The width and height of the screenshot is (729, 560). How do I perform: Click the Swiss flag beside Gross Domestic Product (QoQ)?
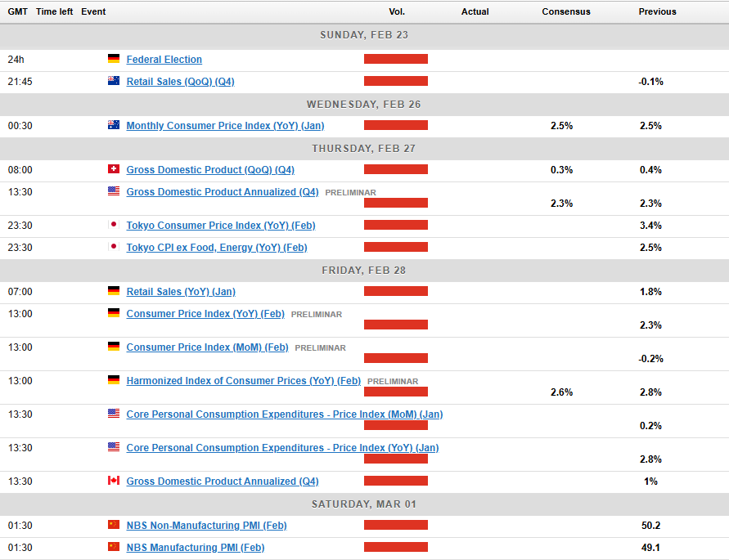(x=114, y=170)
